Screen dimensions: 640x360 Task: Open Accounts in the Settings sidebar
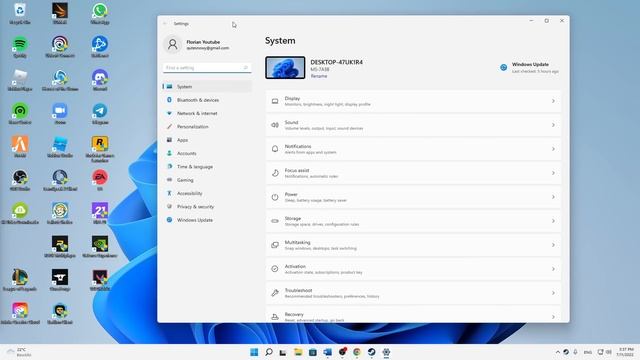pyautogui.click(x=207, y=153)
